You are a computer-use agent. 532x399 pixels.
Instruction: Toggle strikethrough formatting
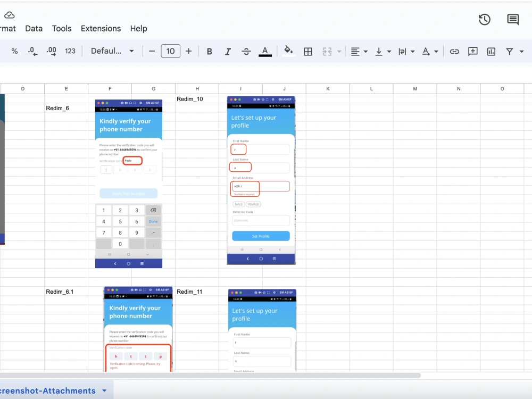(246, 51)
